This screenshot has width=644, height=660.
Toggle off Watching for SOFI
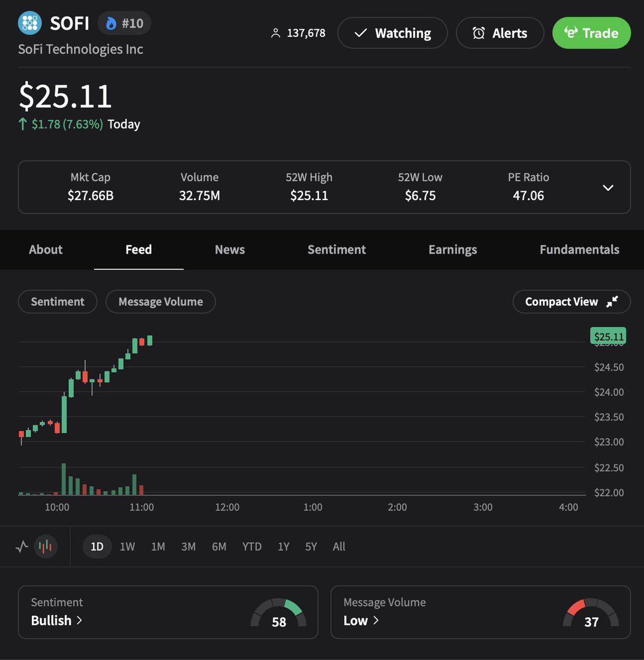[392, 33]
